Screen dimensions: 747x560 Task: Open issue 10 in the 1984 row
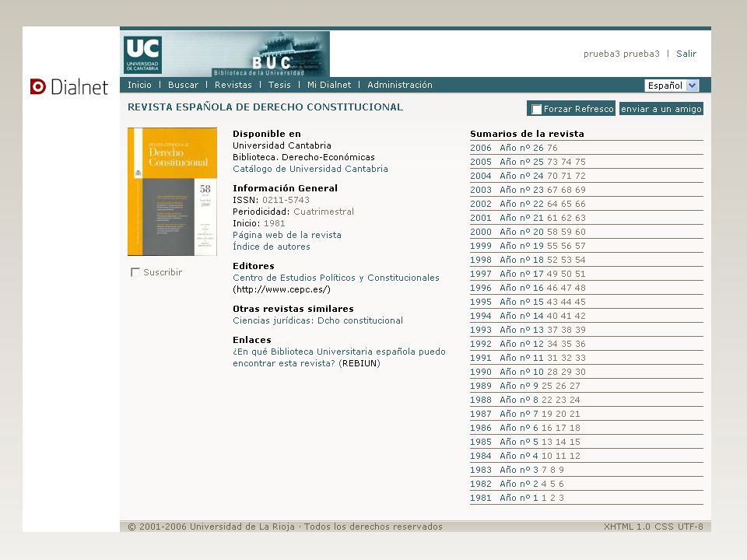[546, 456]
